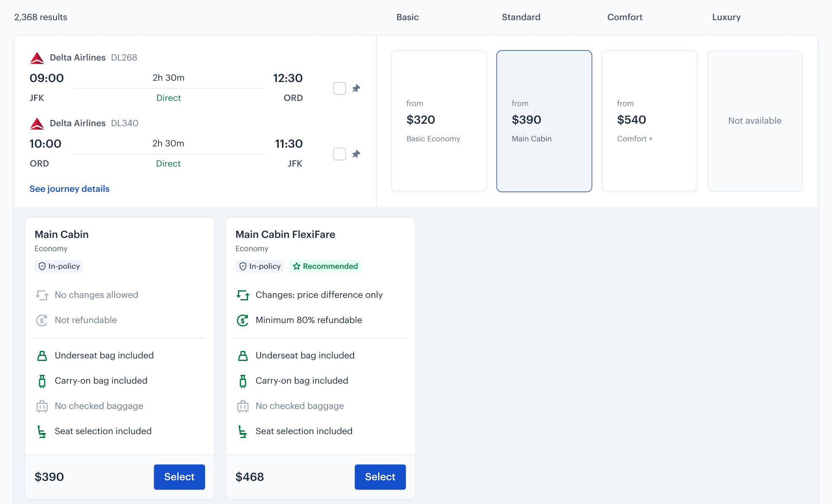Viewport: 832px width, 504px height.
Task: Click the Not available Luxury card
Action: (755, 121)
